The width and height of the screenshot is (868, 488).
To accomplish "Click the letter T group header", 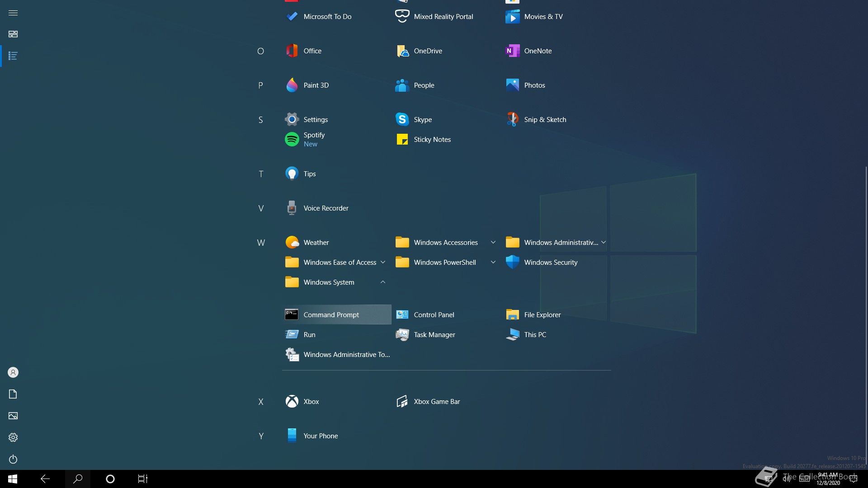I will pos(261,174).
